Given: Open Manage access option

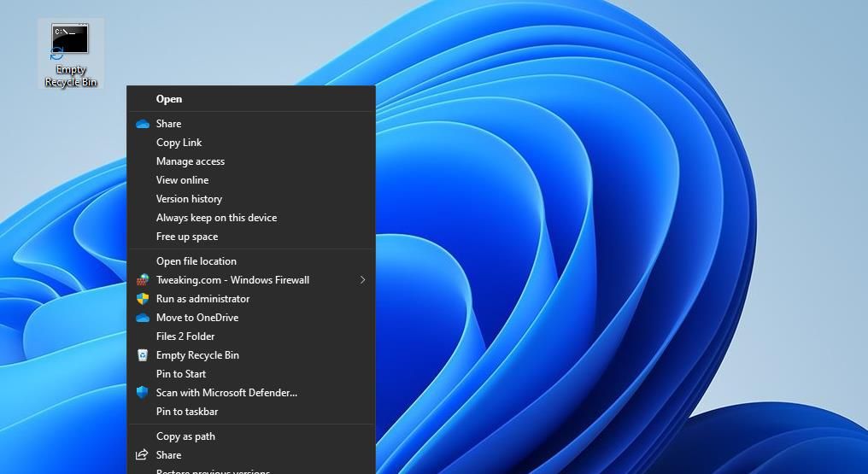Looking at the screenshot, I should (x=191, y=161).
